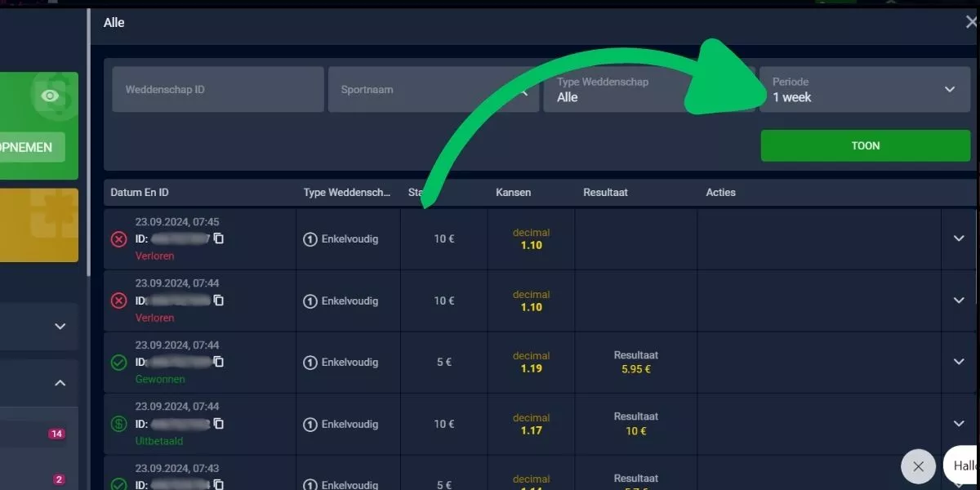Copy the ID of the Gewonnen 5 € bet
The height and width of the screenshot is (490, 980).
pyautogui.click(x=218, y=362)
